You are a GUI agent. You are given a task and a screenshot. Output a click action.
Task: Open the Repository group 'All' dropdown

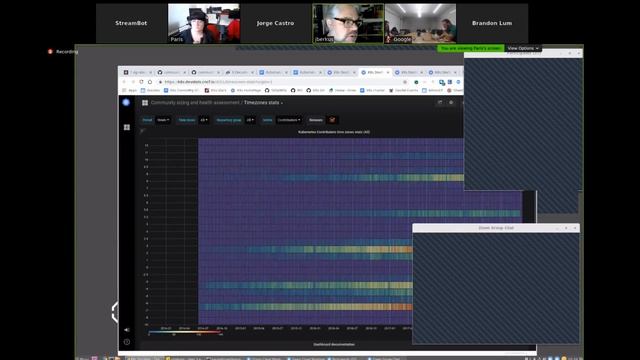pos(250,120)
